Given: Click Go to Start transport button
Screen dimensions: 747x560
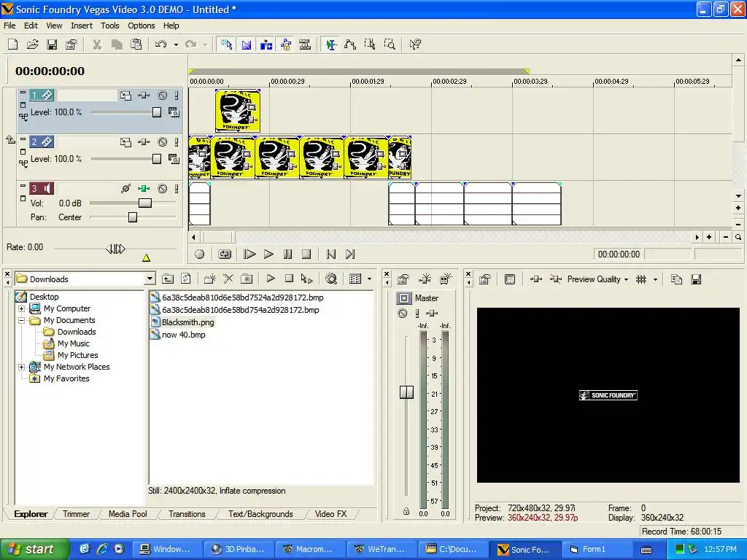Looking at the screenshot, I should pyautogui.click(x=331, y=254).
